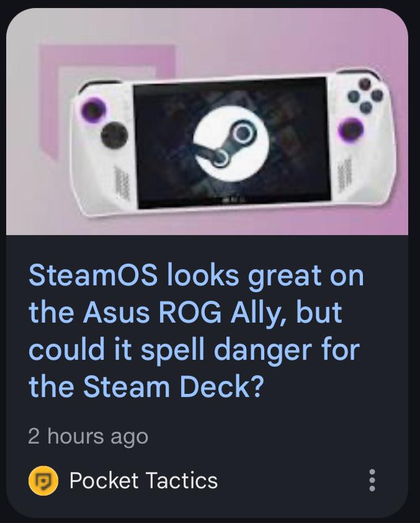420x523 pixels.
Task: Click the "could it spell danger for" headline line
Action: coord(194,351)
